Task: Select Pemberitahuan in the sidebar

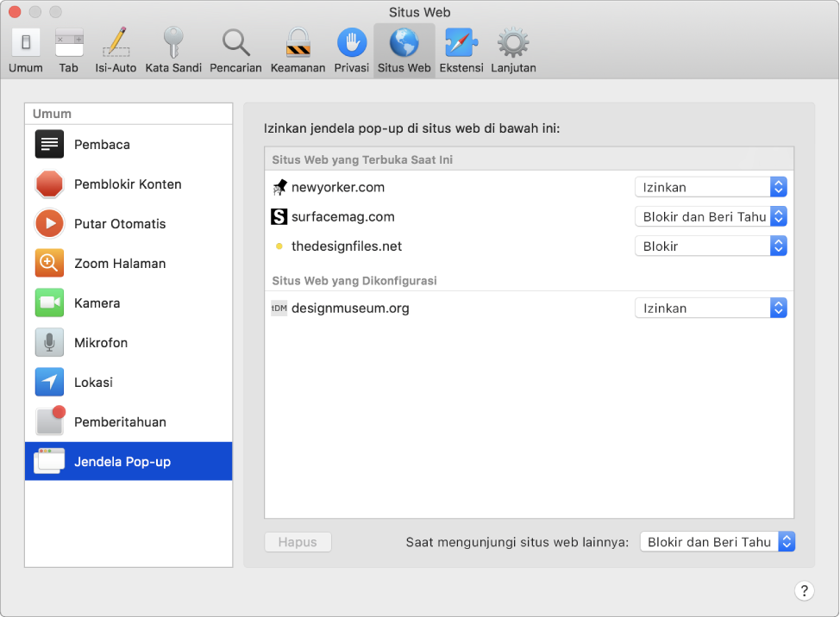Action: click(129, 421)
